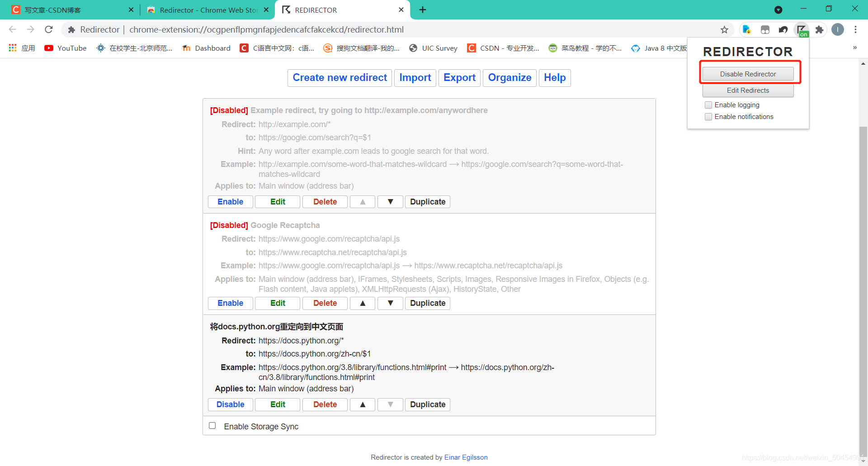Show hidden bookmarks with the chevron
The height and width of the screenshot is (466, 868).
point(854,48)
